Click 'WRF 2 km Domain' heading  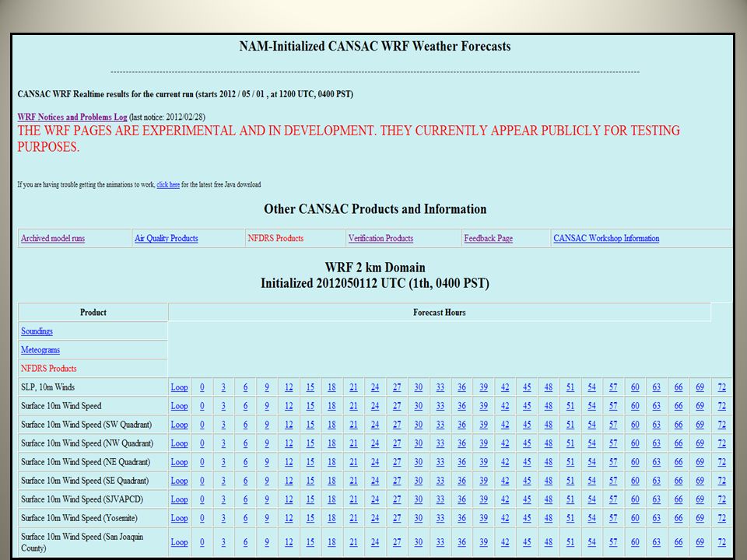(375, 268)
